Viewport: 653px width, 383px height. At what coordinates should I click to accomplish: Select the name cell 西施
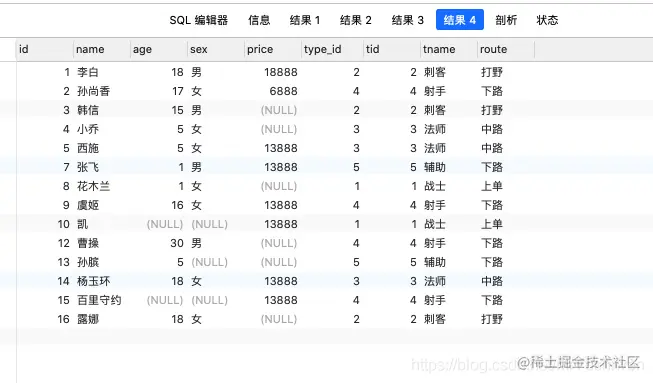coord(88,148)
